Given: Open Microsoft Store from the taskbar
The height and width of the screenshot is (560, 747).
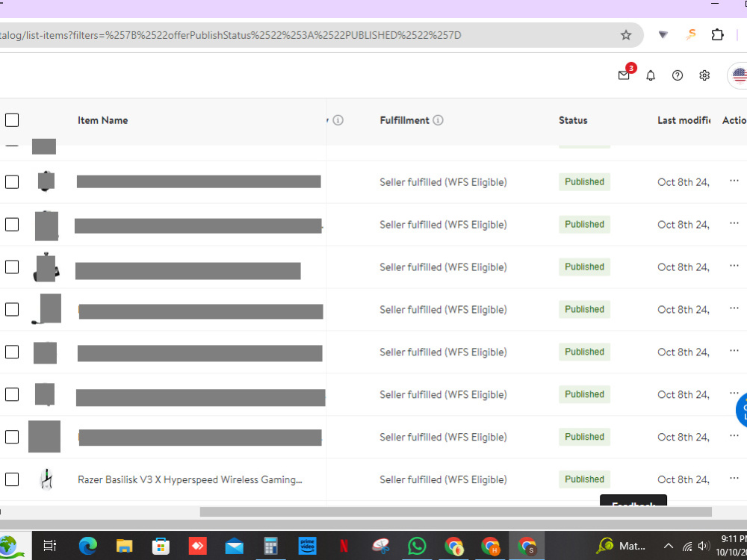Looking at the screenshot, I should 161,546.
